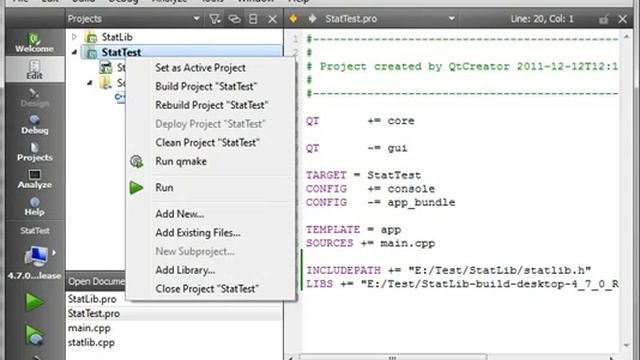
Task: Go back using the editor navigation arrow
Action: click(293, 19)
